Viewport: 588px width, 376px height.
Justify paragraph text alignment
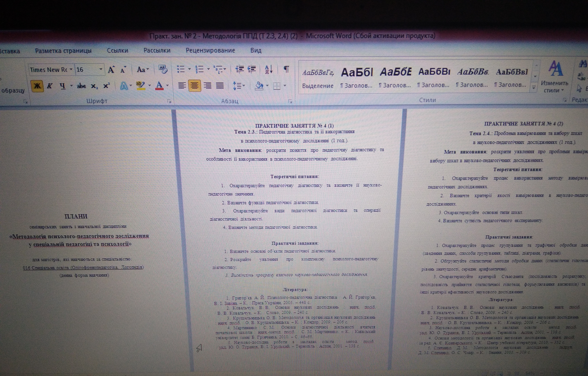point(220,85)
